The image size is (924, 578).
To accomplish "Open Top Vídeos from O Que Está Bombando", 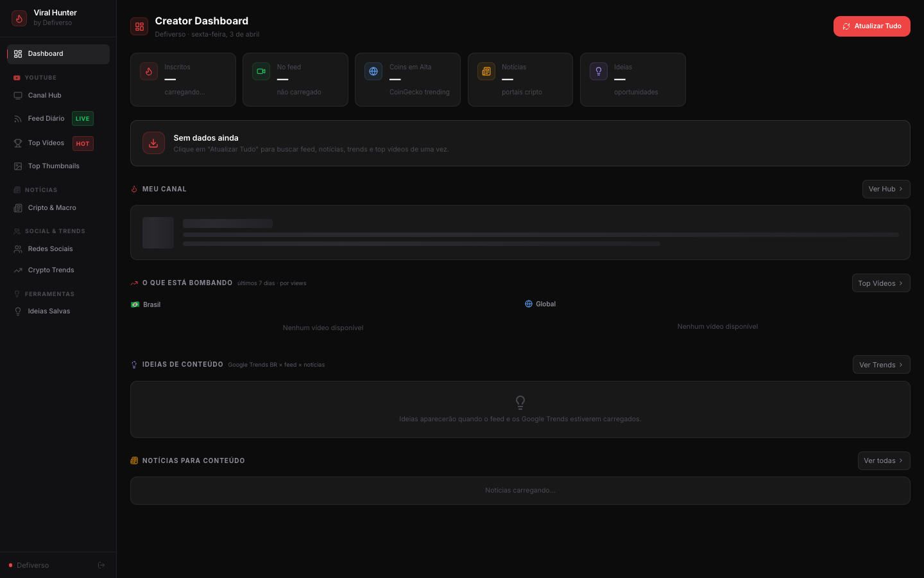I will tap(881, 283).
